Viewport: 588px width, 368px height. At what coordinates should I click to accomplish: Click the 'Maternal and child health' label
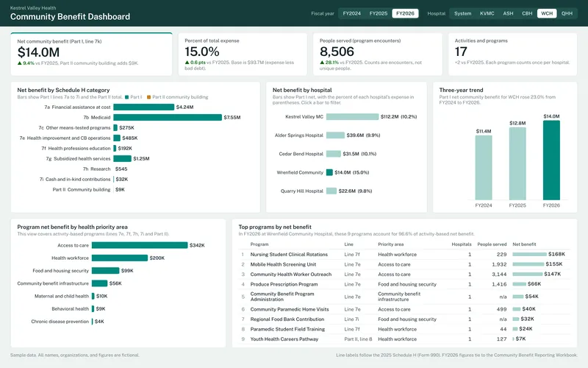62,297
